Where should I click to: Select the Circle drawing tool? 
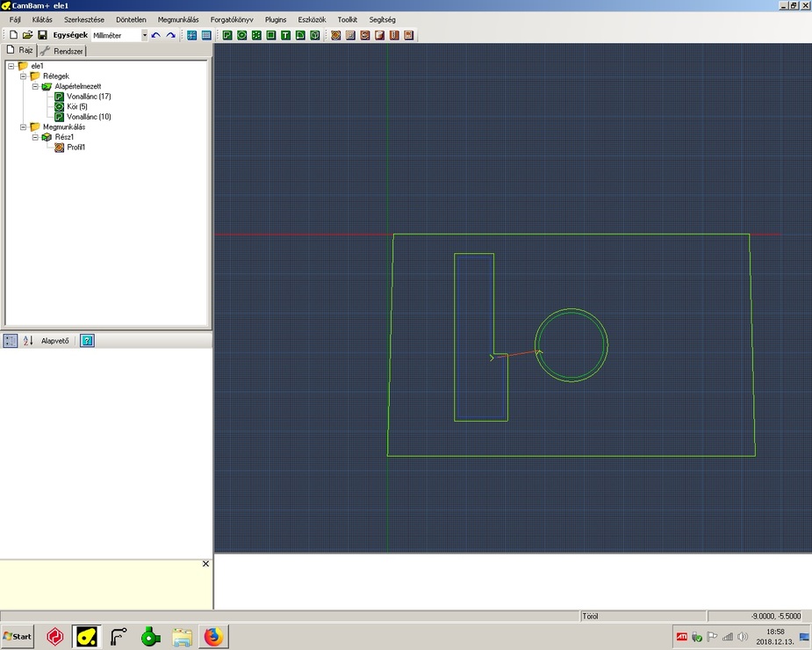(x=241, y=35)
